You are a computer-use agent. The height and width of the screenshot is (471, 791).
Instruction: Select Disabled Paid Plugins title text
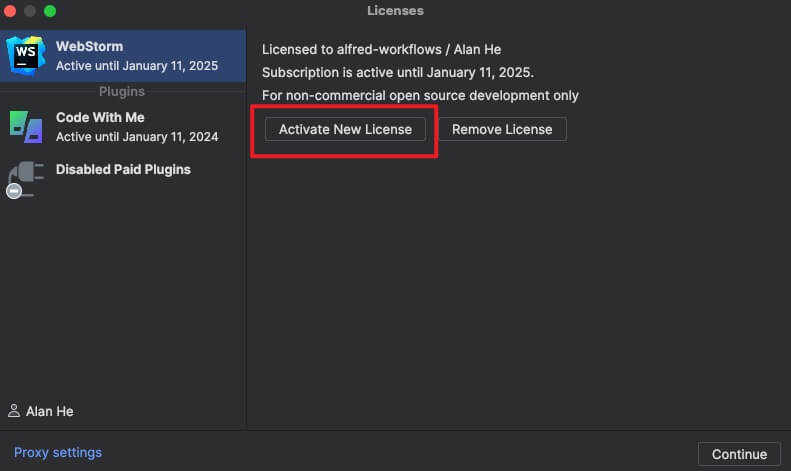[123, 169]
